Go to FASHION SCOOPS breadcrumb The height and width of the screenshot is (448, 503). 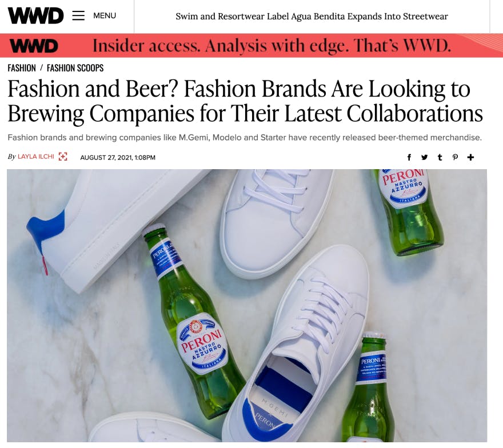[x=75, y=68]
